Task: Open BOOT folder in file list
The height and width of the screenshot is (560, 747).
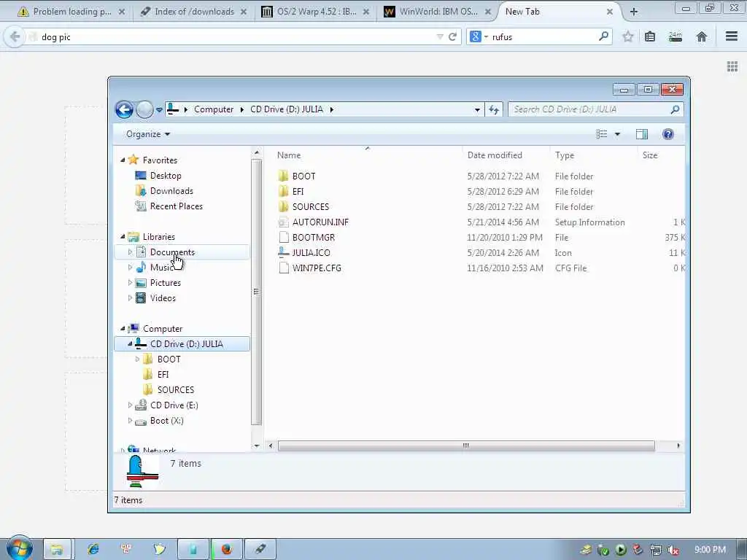Action: click(x=304, y=176)
